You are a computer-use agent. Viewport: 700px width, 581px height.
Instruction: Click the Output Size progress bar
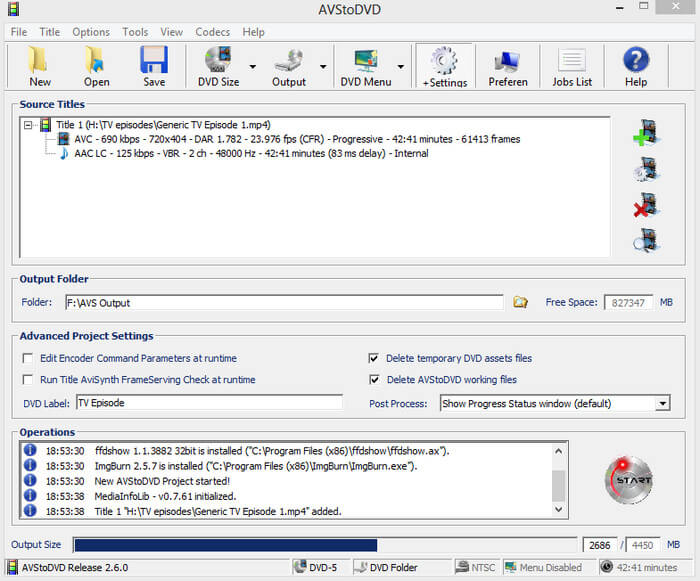pyautogui.click(x=325, y=545)
